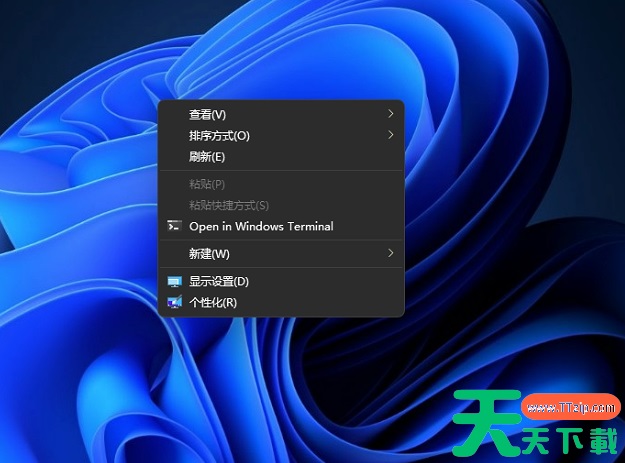Open the 查看(V) menu entry
The image size is (625, 463).
pyautogui.click(x=282, y=114)
